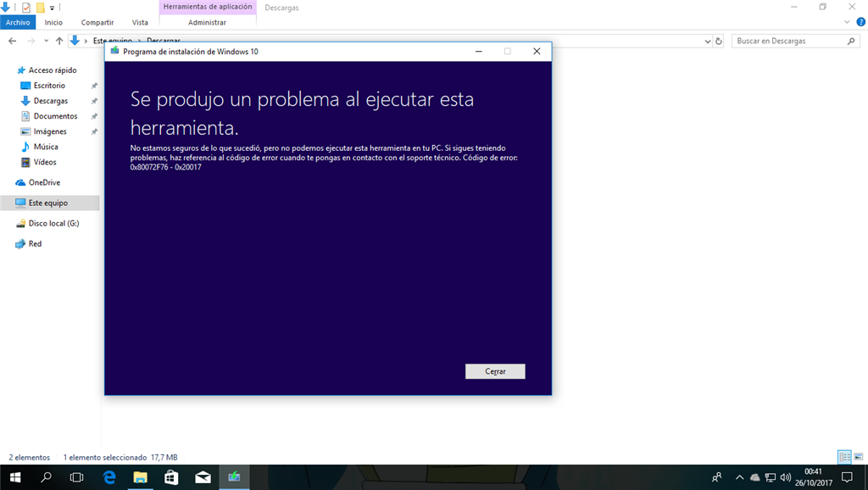Show hidden system tray icons chevron
This screenshot has width=868, height=490.
pos(739,476)
